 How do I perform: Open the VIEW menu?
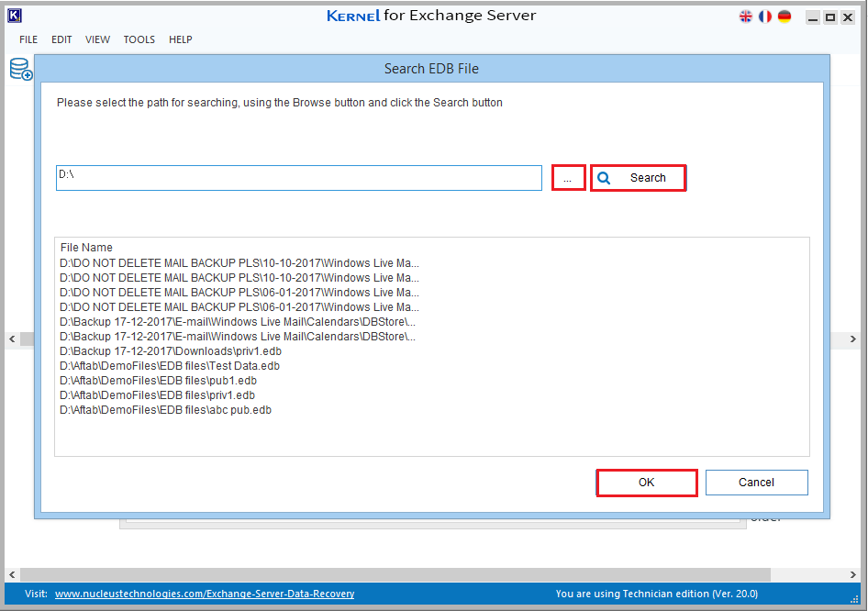coord(97,39)
